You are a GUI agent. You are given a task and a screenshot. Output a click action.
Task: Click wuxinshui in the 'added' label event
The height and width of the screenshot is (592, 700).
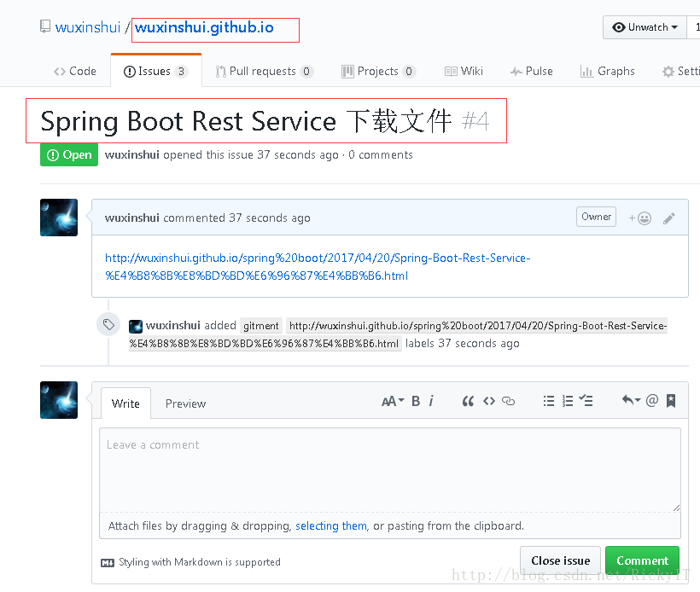point(172,326)
